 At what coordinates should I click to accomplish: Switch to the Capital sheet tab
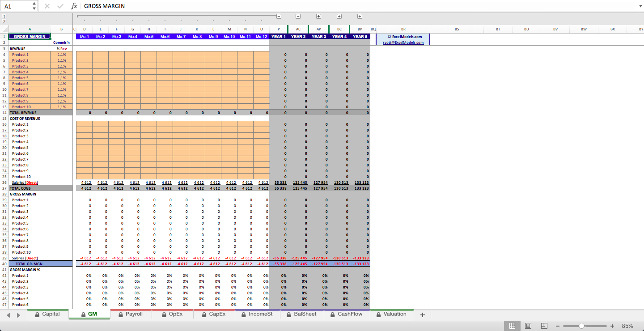[47, 314]
